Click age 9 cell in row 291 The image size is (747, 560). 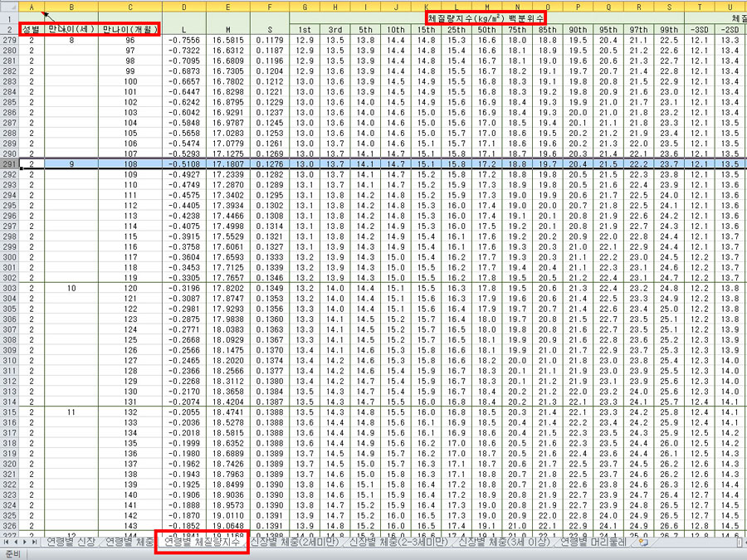pyautogui.click(x=71, y=163)
